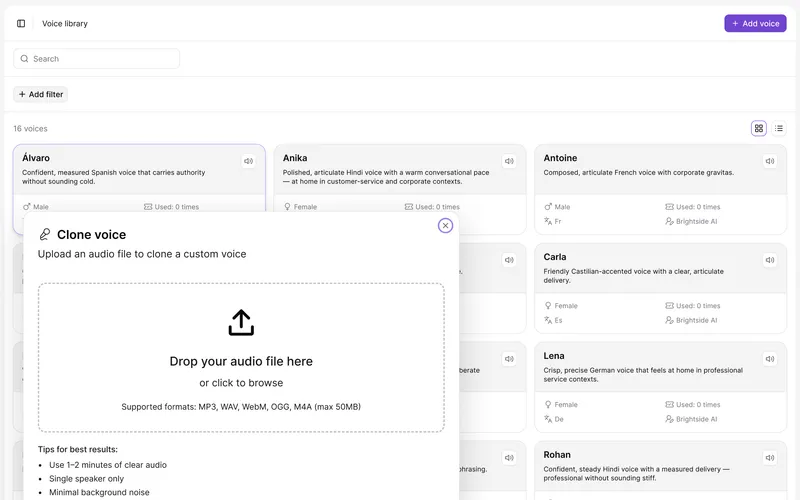The width and height of the screenshot is (800, 500).
Task: Click the Es language icon on Carla card
Action: (x=548, y=320)
